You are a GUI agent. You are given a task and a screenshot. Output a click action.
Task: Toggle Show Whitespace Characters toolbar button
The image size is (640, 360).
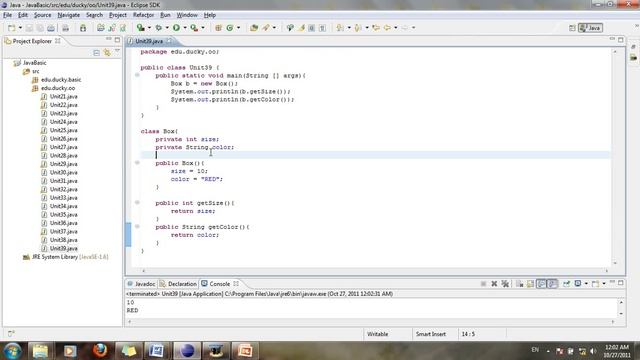coord(322,28)
